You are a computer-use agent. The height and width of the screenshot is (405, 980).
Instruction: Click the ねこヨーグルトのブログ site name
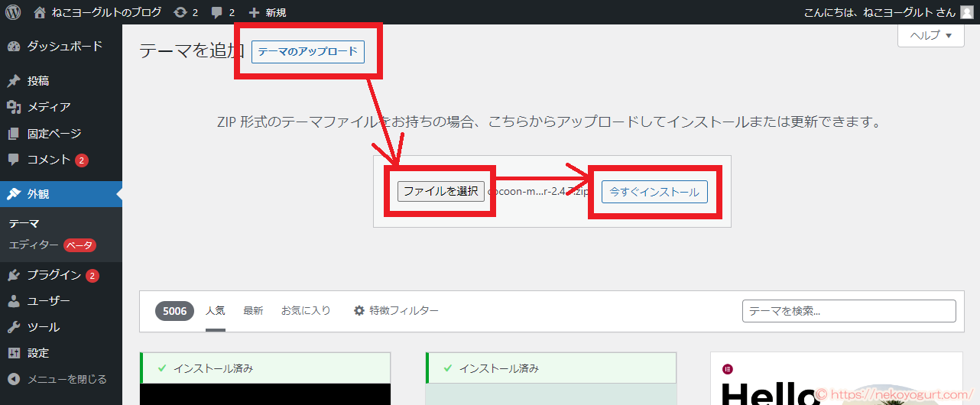(x=106, y=12)
